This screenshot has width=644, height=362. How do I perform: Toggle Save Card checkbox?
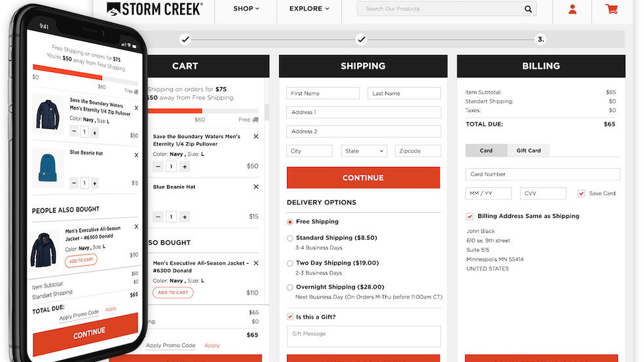point(581,193)
